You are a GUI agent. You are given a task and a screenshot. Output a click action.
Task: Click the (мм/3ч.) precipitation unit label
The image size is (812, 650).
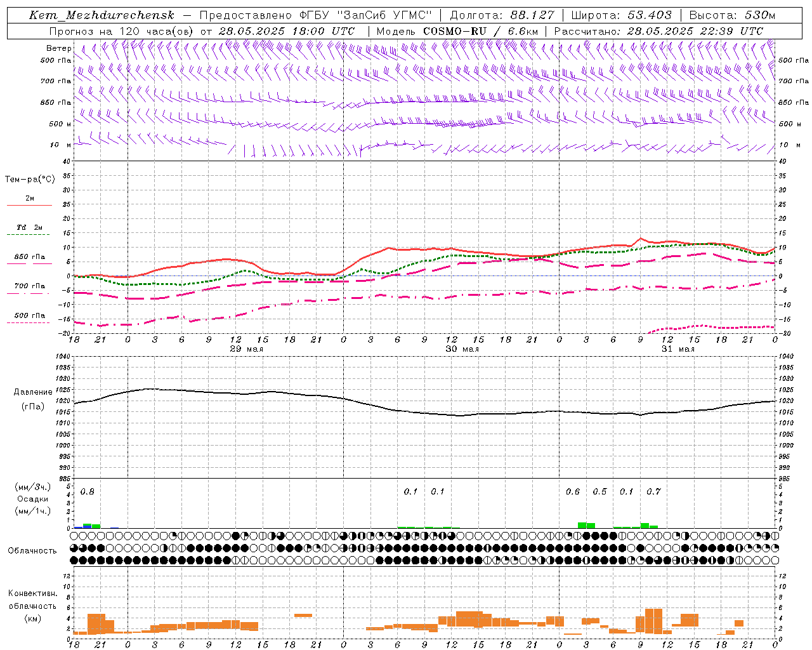coord(33,487)
